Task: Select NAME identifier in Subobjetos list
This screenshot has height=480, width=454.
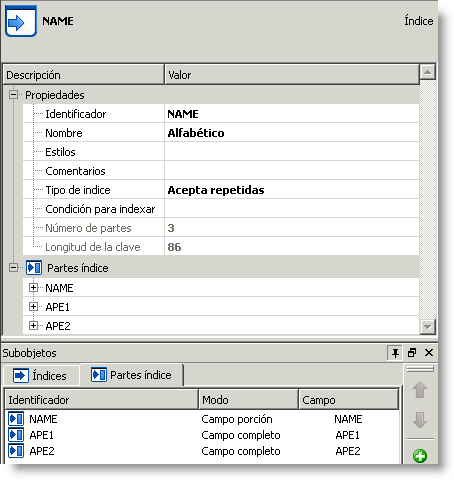Action: [43, 419]
